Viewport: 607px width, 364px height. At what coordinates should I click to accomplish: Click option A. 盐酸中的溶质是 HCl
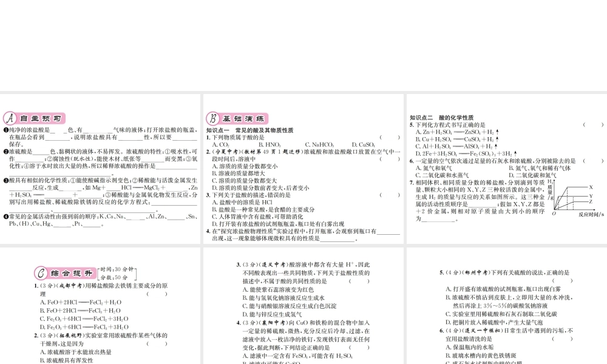click(x=242, y=202)
